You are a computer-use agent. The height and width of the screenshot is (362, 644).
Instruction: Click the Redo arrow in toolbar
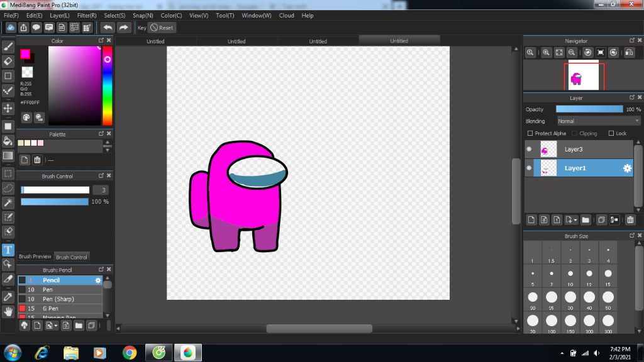pos(123,28)
